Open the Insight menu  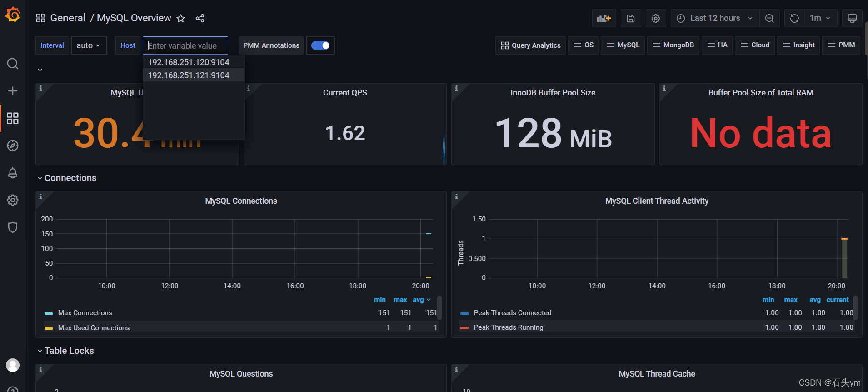click(798, 45)
